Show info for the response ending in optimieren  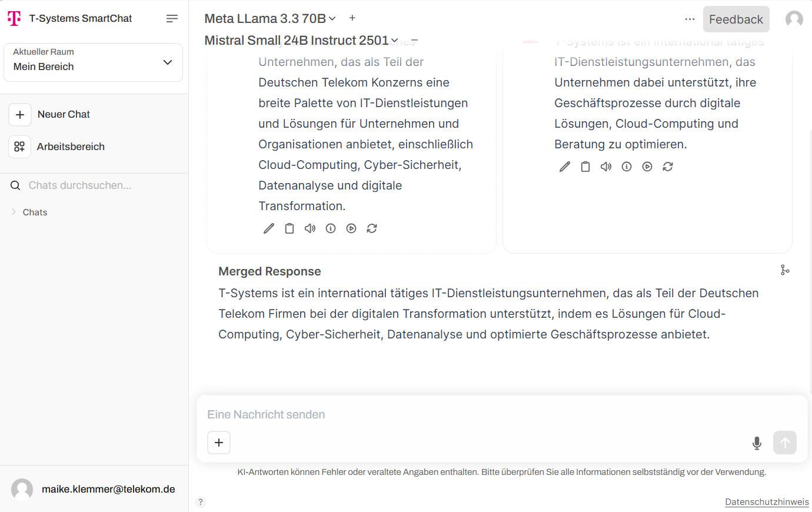(627, 167)
